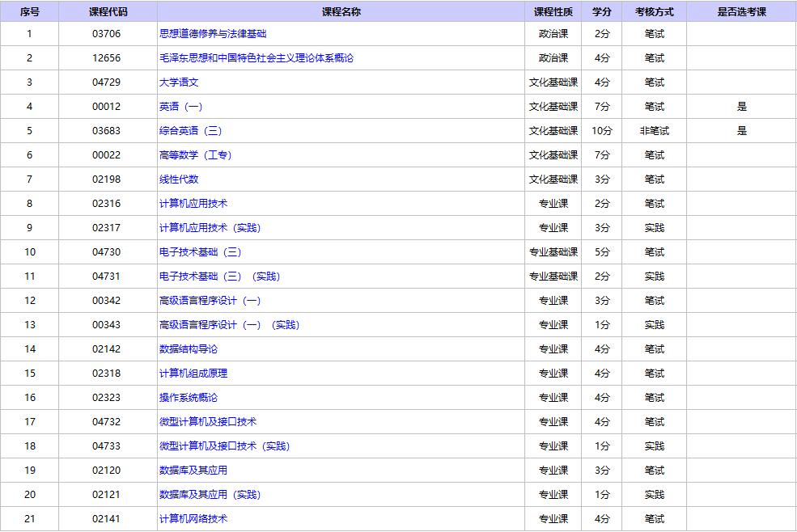Select course code 02323

coord(107,397)
